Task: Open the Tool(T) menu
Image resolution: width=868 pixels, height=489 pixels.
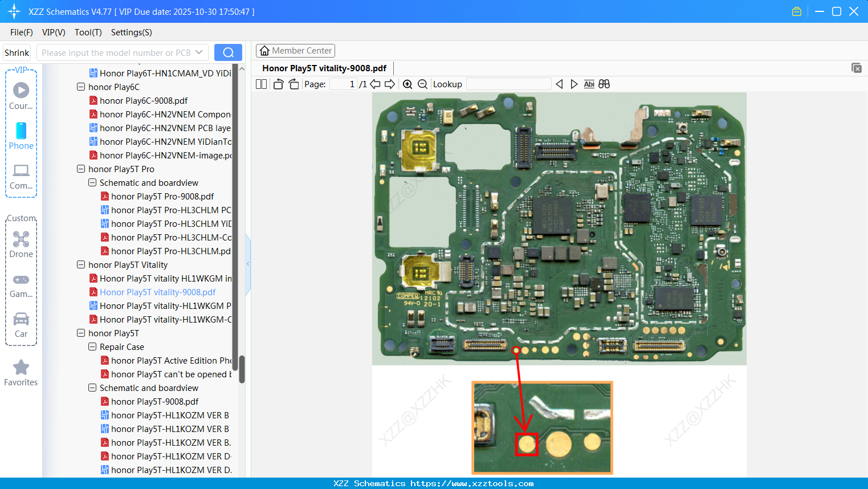Action: click(x=88, y=32)
